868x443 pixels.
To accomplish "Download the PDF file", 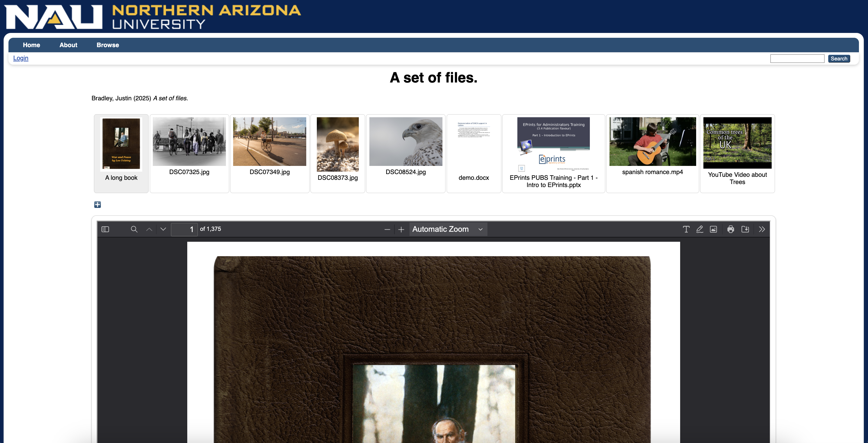I will 745,229.
